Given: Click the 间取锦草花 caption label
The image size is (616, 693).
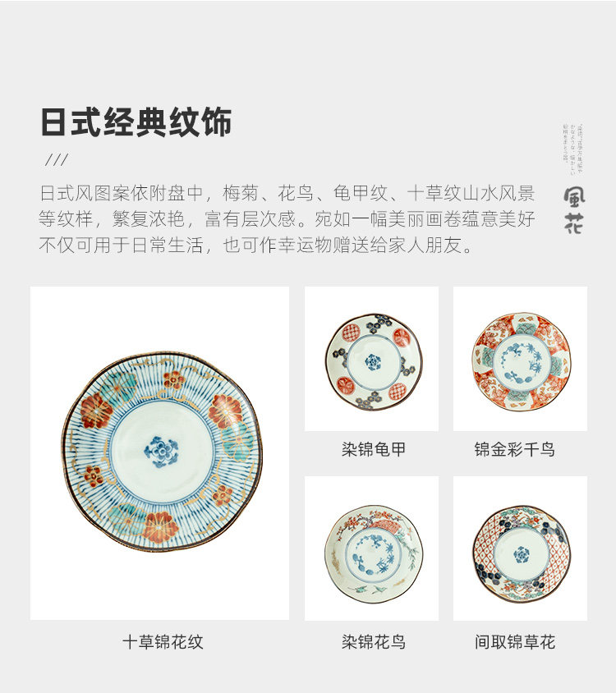Looking at the screenshot, I should [515, 642].
